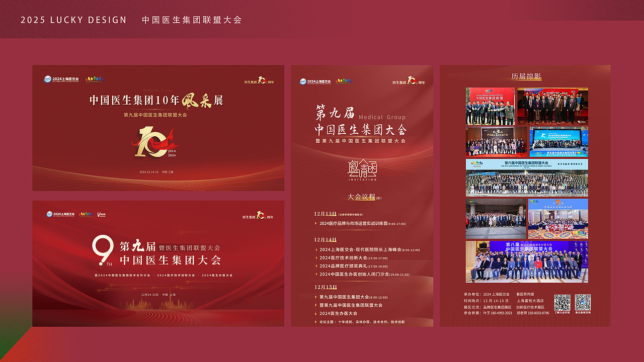Click the 医生集团10周年 badge on the 9TH banner

click(258, 216)
